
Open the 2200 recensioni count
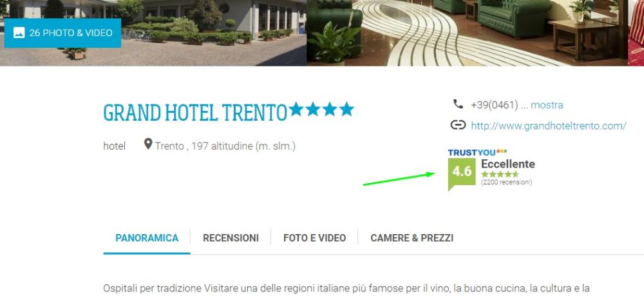click(506, 182)
